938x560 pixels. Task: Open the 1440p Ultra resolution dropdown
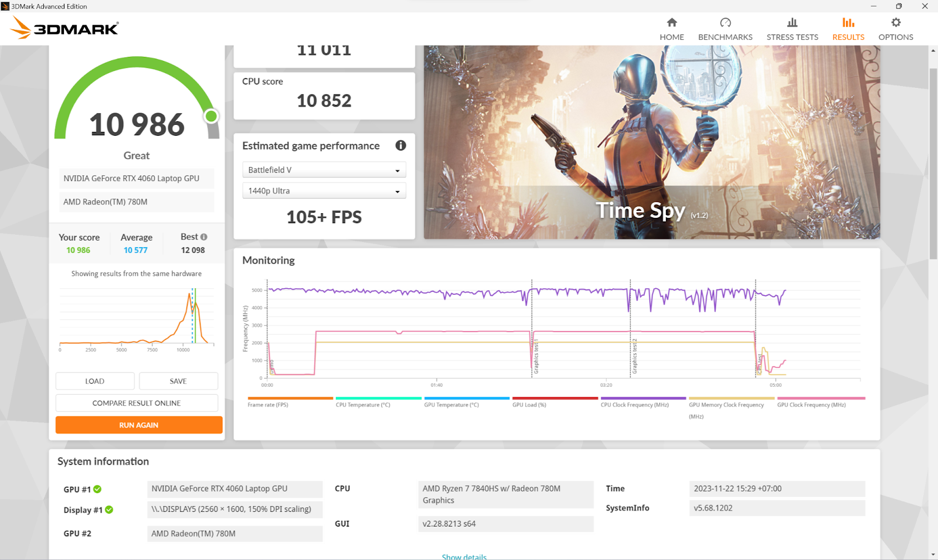pos(324,191)
